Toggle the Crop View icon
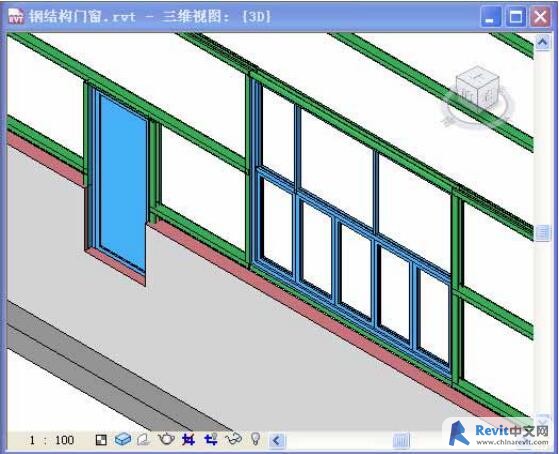 (x=188, y=439)
